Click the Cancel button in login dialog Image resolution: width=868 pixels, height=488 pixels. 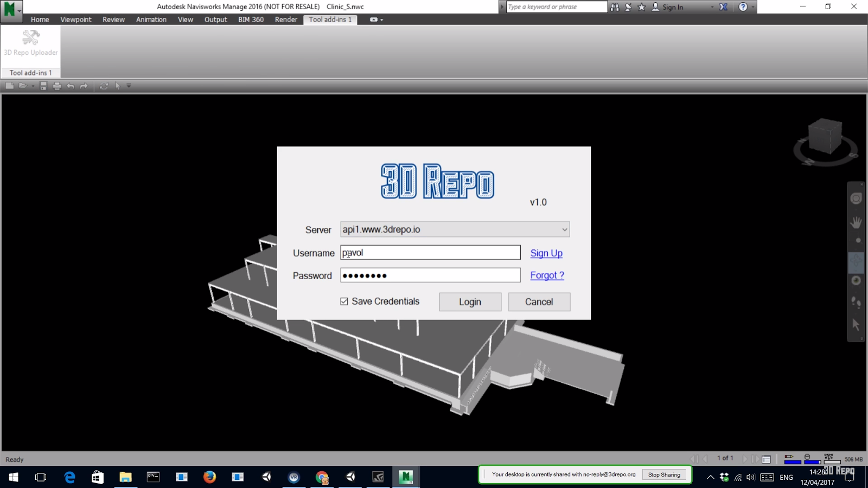click(539, 302)
